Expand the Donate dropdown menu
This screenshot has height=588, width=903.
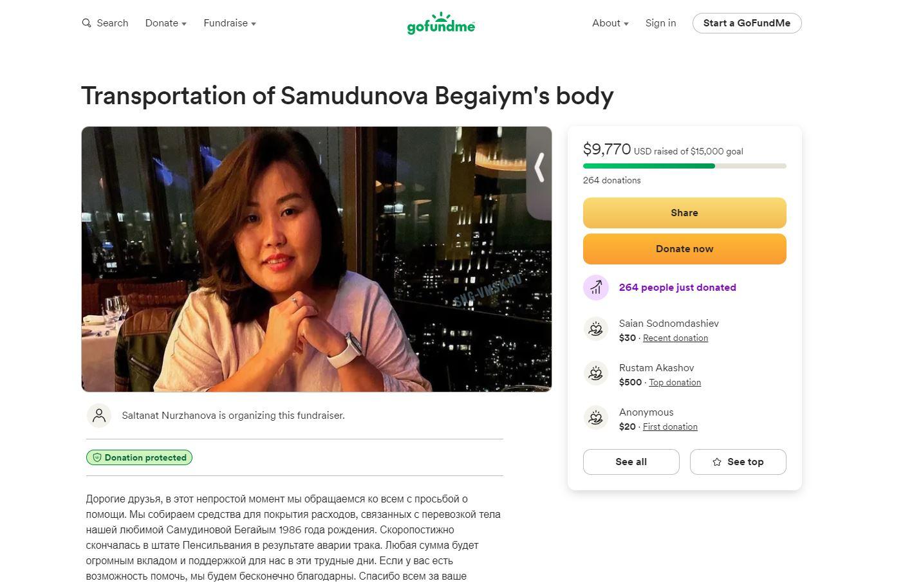click(165, 23)
